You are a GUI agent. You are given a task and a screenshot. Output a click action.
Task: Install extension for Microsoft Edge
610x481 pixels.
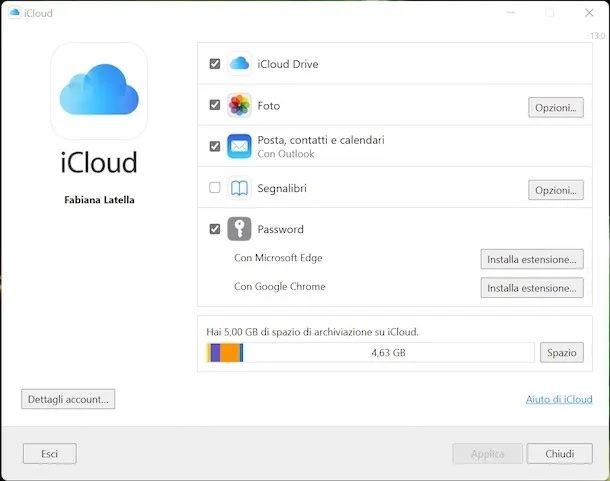(532, 259)
